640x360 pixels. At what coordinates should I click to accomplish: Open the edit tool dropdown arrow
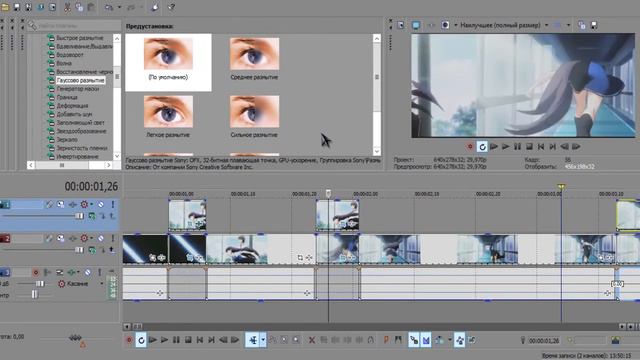click(x=263, y=340)
